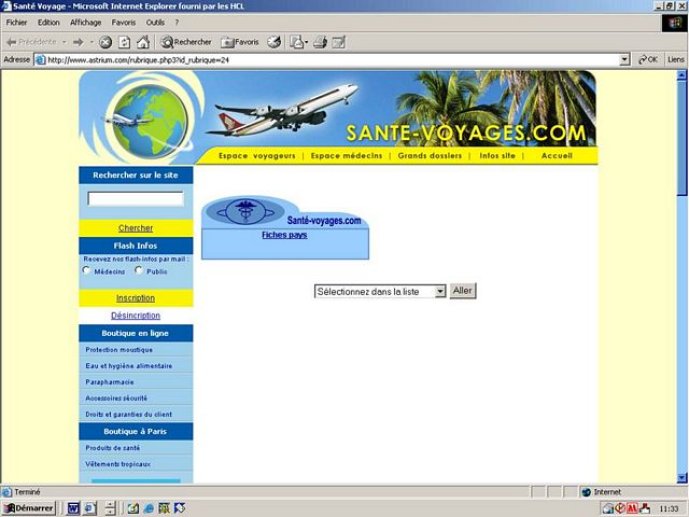Open the Edition menu

(48, 22)
